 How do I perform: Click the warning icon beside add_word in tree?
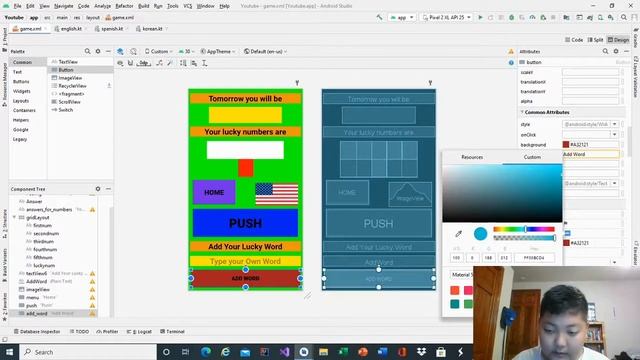(x=93, y=313)
